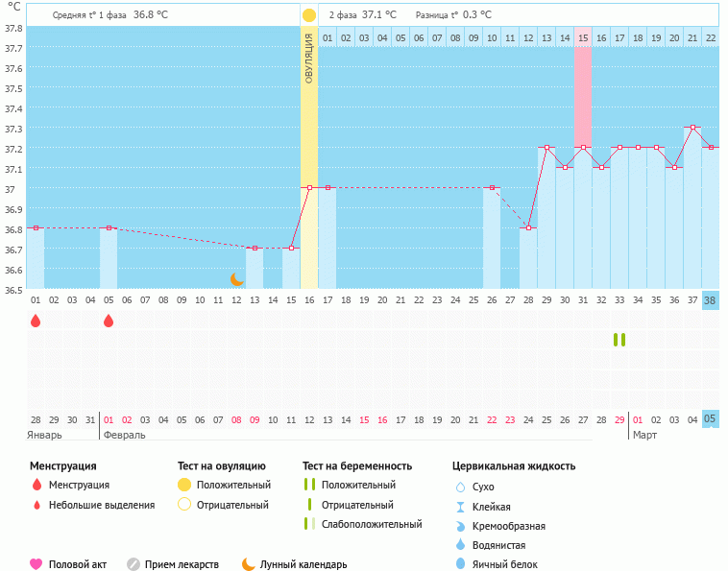This screenshot has width=728, height=571.
Task: Click the Положительный ovulation test yellow circle
Action: 184,486
